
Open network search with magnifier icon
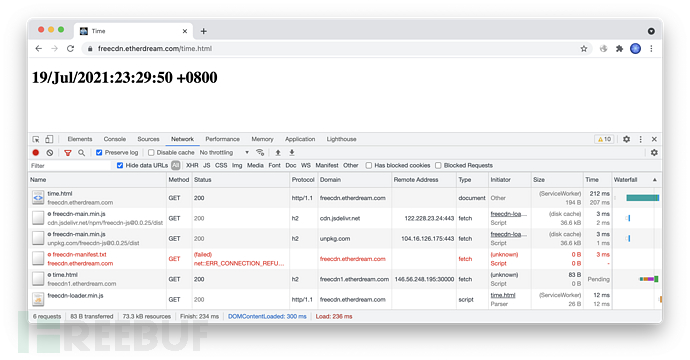[81, 153]
